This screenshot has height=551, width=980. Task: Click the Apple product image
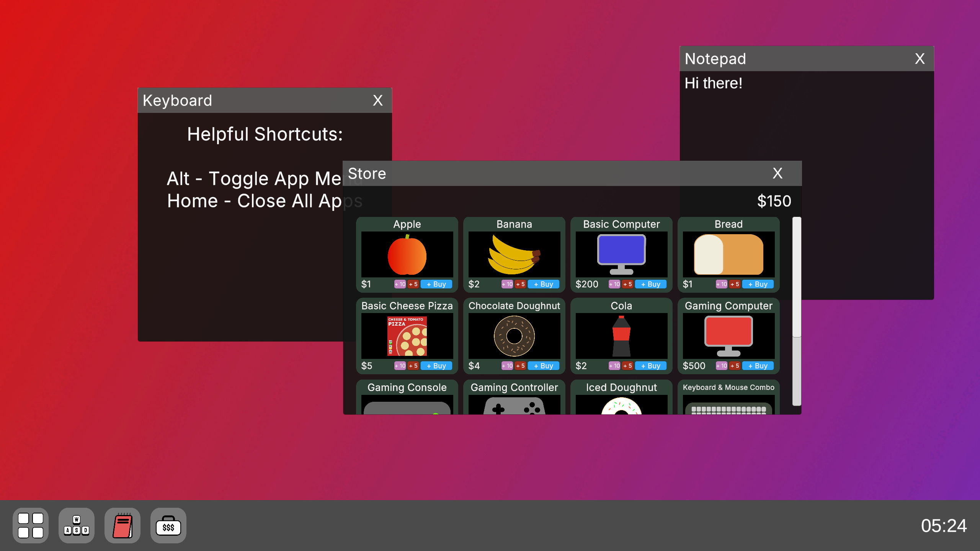pos(407,254)
